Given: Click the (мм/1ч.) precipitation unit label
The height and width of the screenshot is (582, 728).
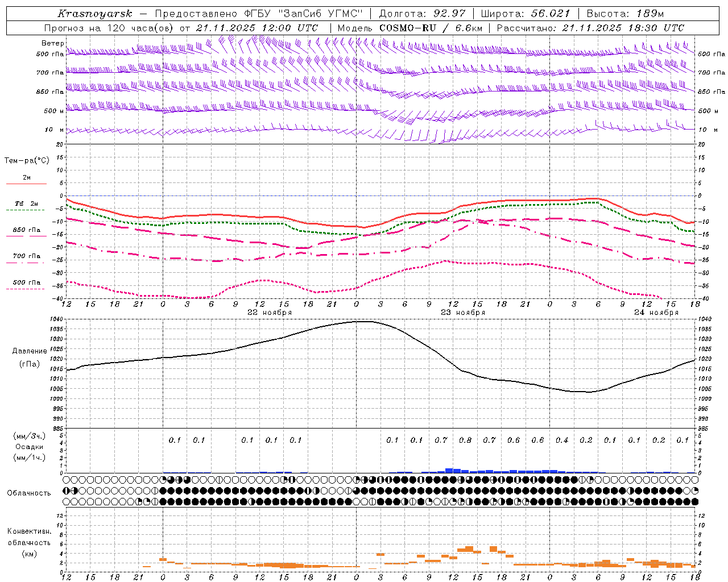Looking at the screenshot, I should pyautogui.click(x=30, y=458).
